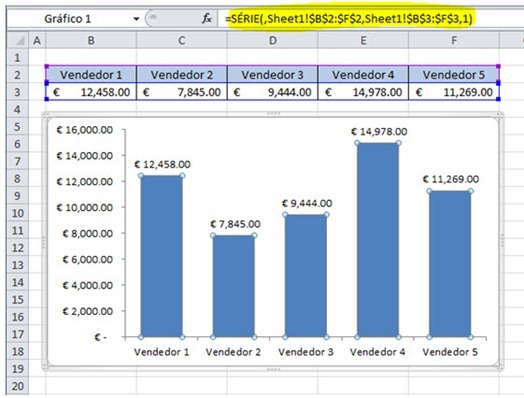
Task: Click the Vendedor 5 chart bar
Action: tap(450, 264)
